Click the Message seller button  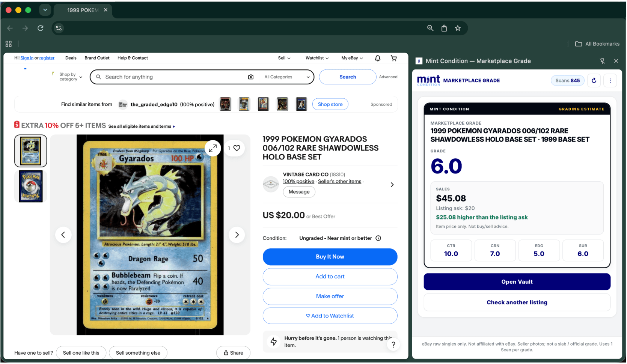point(299,192)
